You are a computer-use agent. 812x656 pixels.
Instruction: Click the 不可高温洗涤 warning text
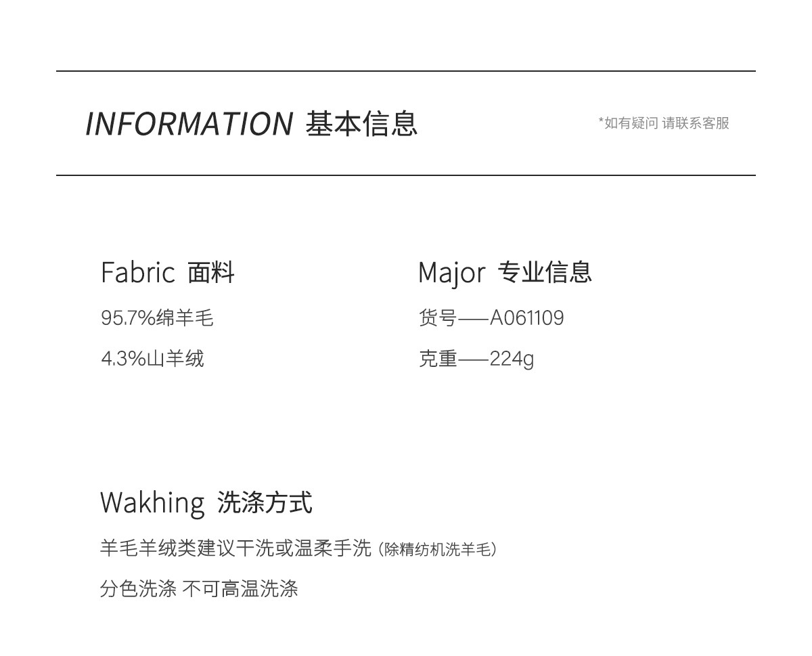(x=240, y=589)
